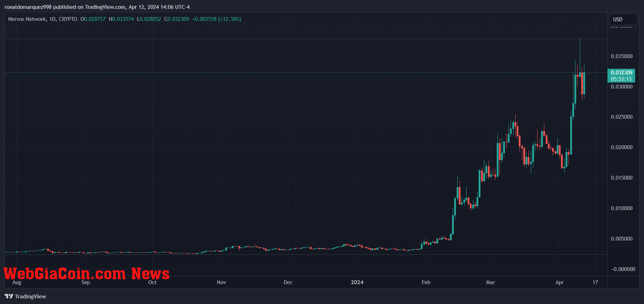Click the 0.015000 price axis label

click(622, 178)
